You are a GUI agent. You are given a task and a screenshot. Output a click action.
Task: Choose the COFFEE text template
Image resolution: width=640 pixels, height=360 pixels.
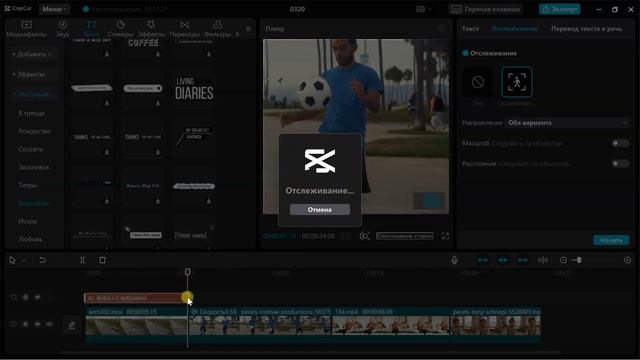pyautogui.click(x=143, y=47)
